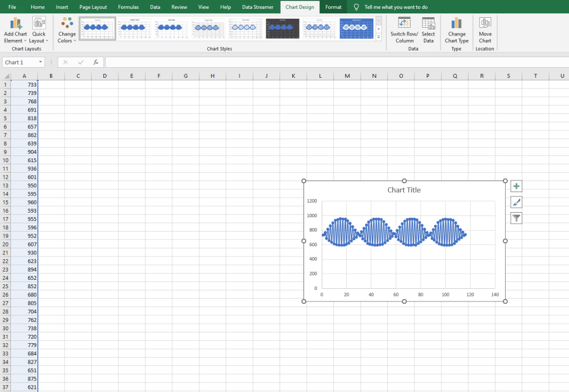This screenshot has height=392, width=569.
Task: Select column K header
Action: (x=293, y=76)
